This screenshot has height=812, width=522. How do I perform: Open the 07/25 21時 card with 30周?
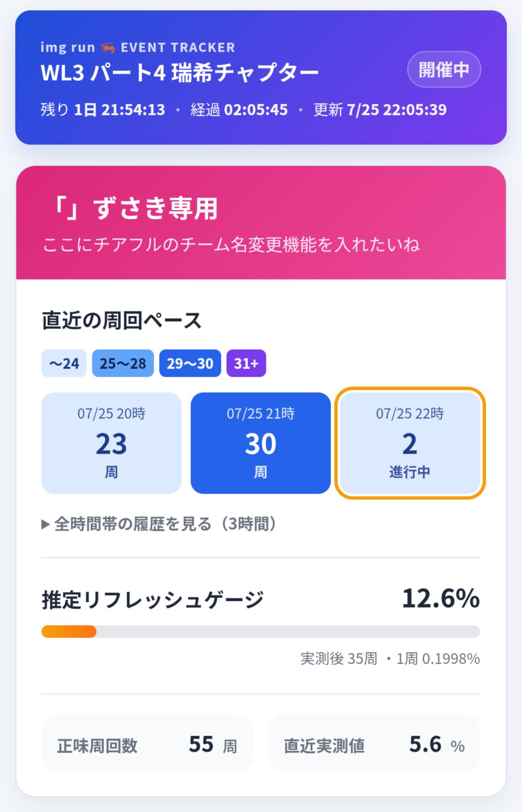coord(261,443)
